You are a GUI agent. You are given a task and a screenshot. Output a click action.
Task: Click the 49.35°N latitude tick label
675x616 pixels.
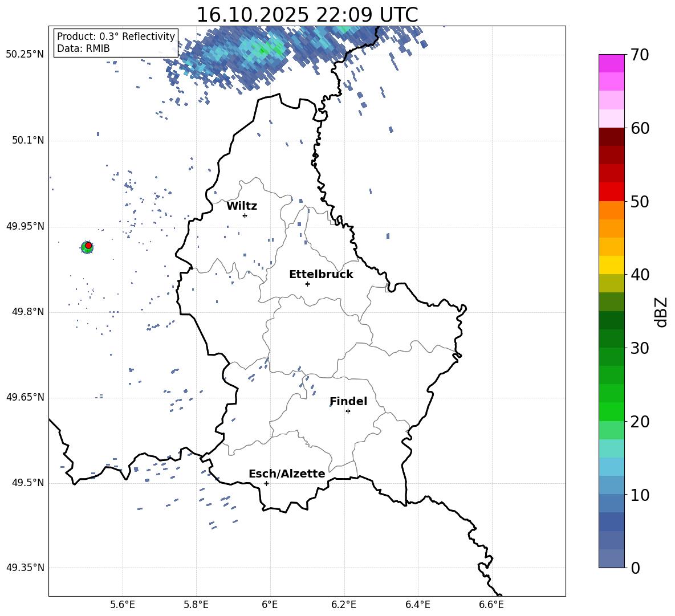click(x=25, y=568)
